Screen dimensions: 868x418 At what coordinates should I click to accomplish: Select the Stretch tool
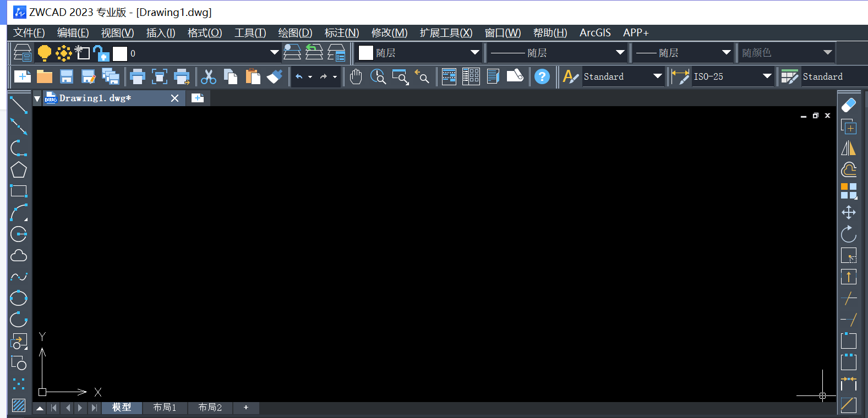tap(849, 277)
